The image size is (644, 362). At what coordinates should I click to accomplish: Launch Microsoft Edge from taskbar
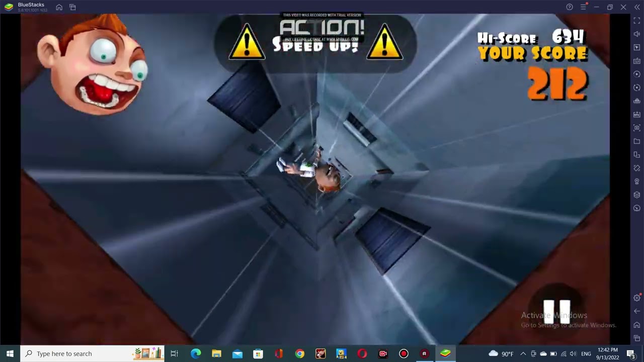[196, 353]
